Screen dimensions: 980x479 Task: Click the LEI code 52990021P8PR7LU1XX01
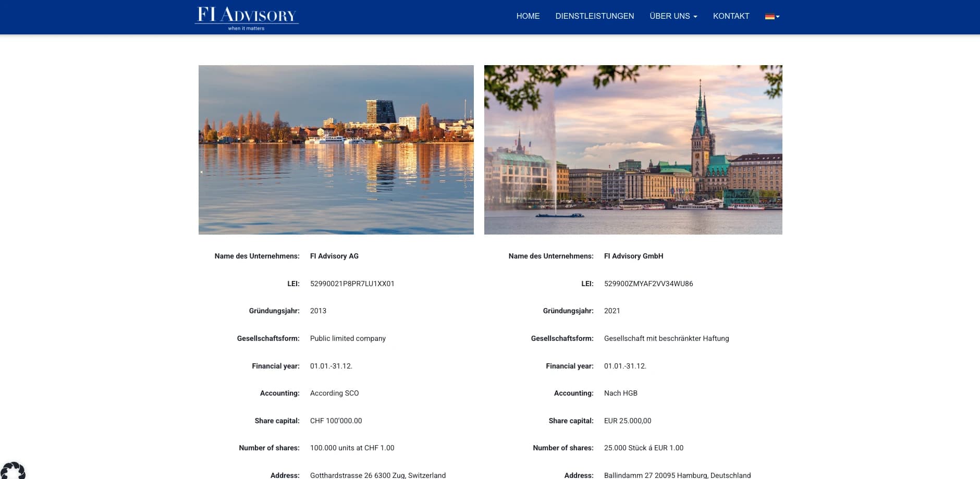pos(352,284)
